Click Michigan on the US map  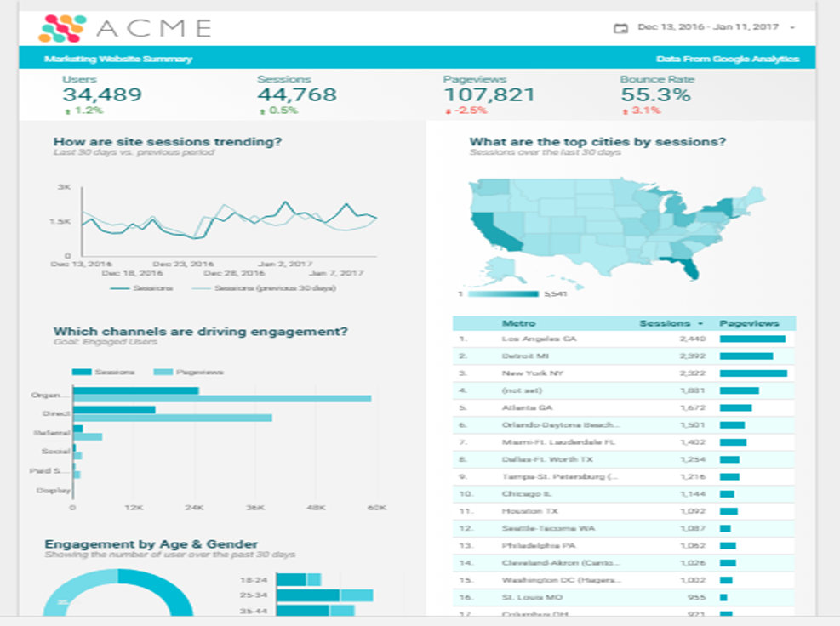click(x=674, y=206)
